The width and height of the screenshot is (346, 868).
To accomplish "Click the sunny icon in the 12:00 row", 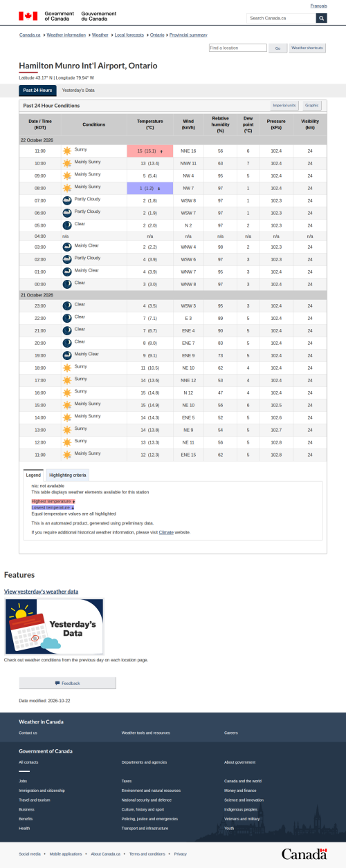I will 67,442.
